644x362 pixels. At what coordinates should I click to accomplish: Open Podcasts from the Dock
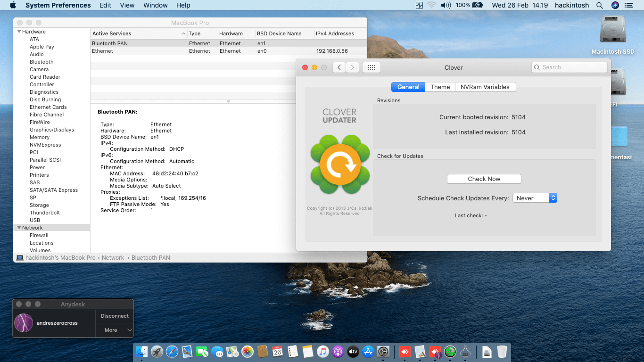click(x=338, y=352)
